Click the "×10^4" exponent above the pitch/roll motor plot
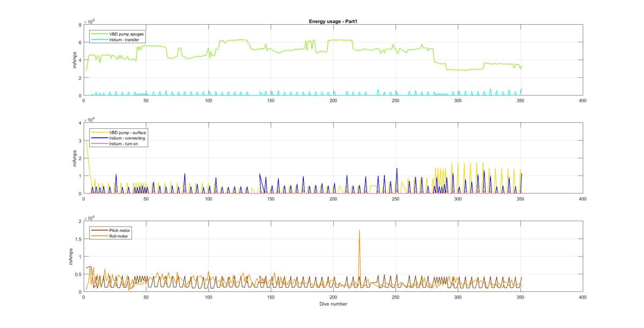The width and height of the screenshot is (644, 328). (x=89, y=218)
